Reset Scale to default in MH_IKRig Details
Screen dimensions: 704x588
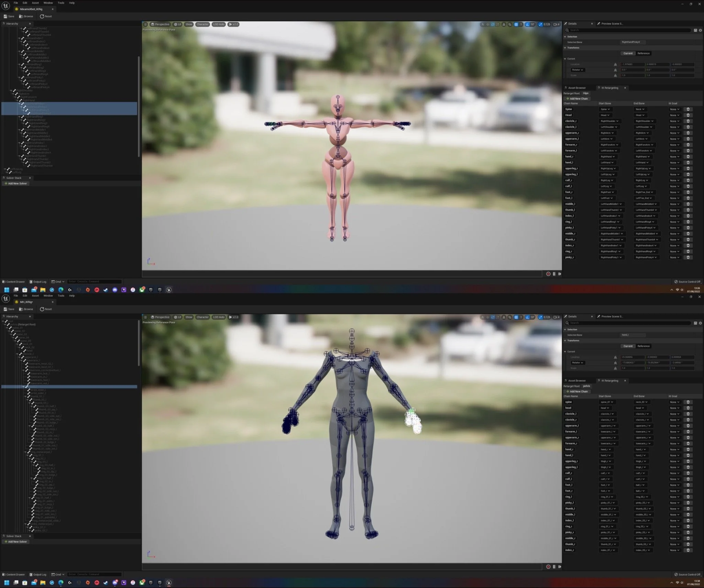[x=615, y=368]
